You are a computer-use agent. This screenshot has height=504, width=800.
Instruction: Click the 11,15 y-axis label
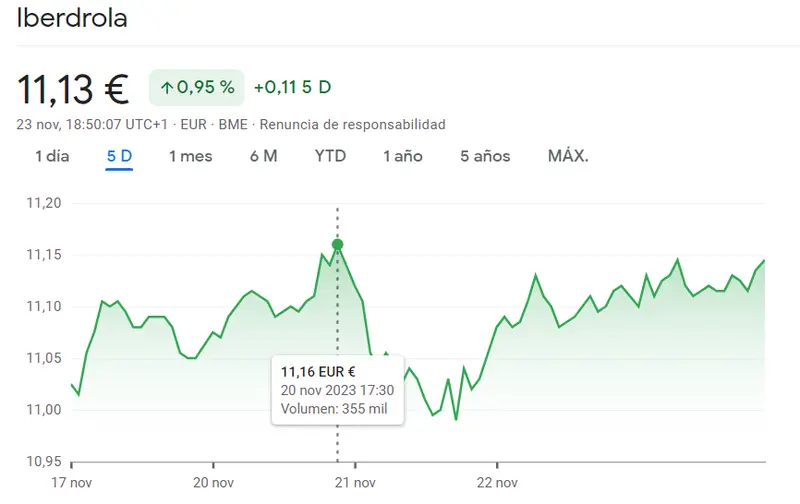pos(44,255)
